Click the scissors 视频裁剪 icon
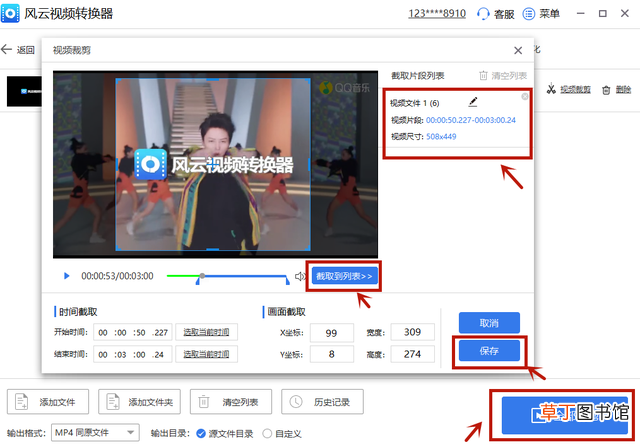Image resolution: width=640 pixels, height=447 pixels. click(551, 89)
